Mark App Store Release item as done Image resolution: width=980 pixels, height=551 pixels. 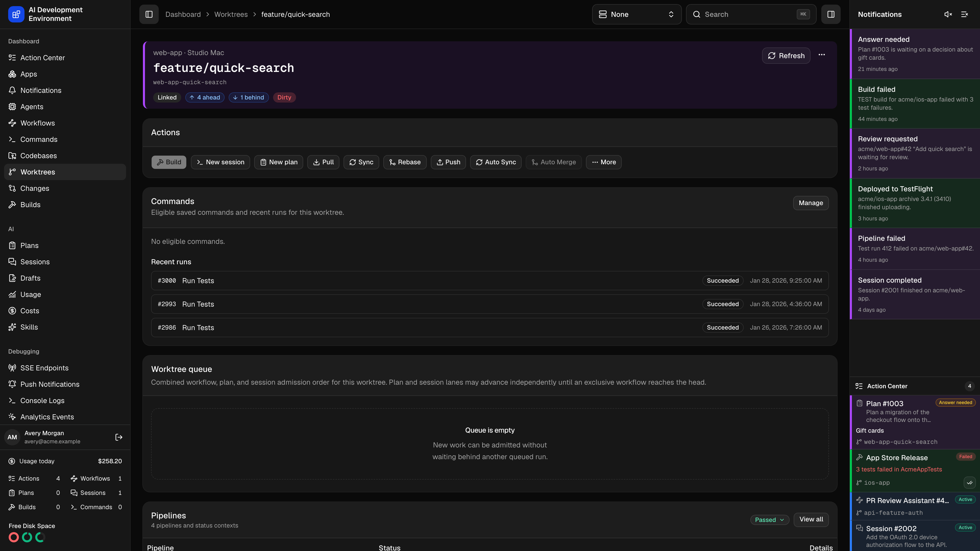click(970, 483)
